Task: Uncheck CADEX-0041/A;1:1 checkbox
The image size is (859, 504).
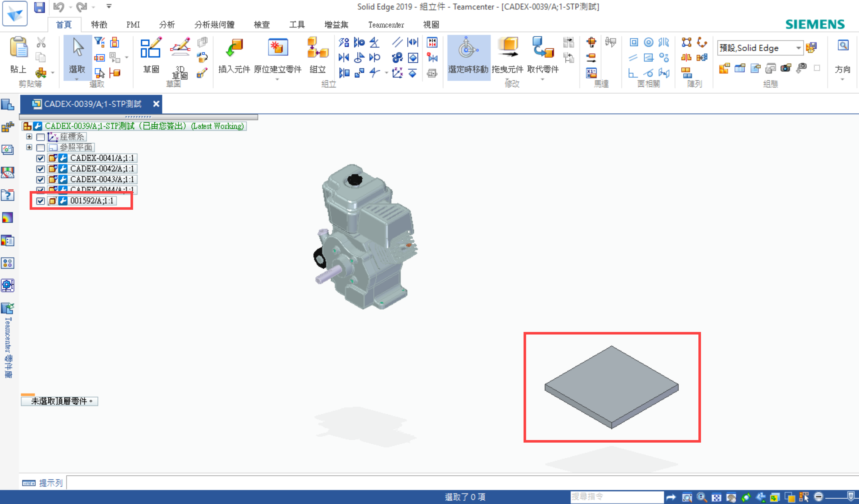Action: point(41,158)
